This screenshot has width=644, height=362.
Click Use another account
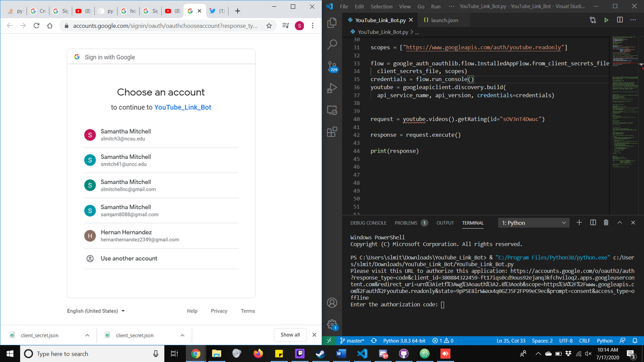(x=161, y=258)
